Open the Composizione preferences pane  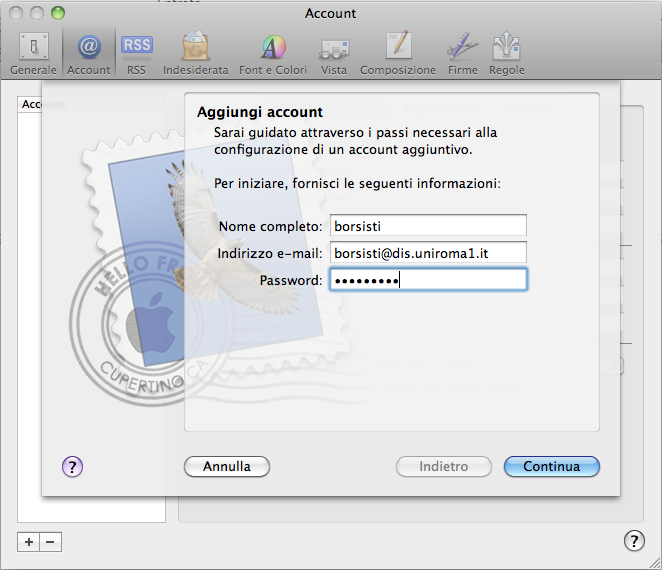tap(397, 54)
